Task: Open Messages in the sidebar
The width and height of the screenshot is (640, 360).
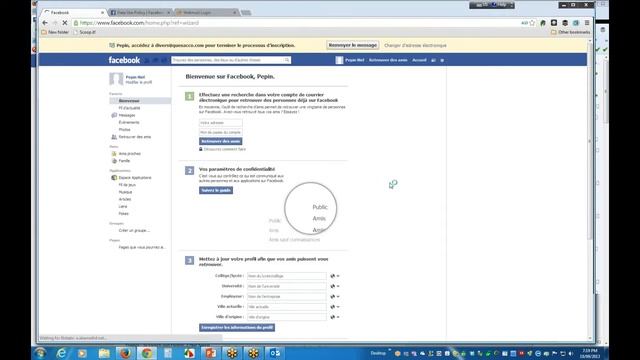Action: tap(127, 116)
